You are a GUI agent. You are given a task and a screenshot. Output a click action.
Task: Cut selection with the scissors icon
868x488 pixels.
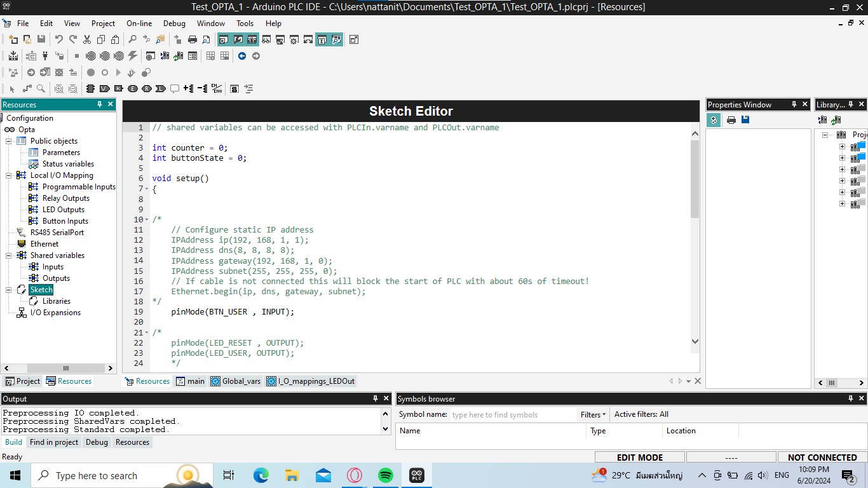tap(87, 39)
